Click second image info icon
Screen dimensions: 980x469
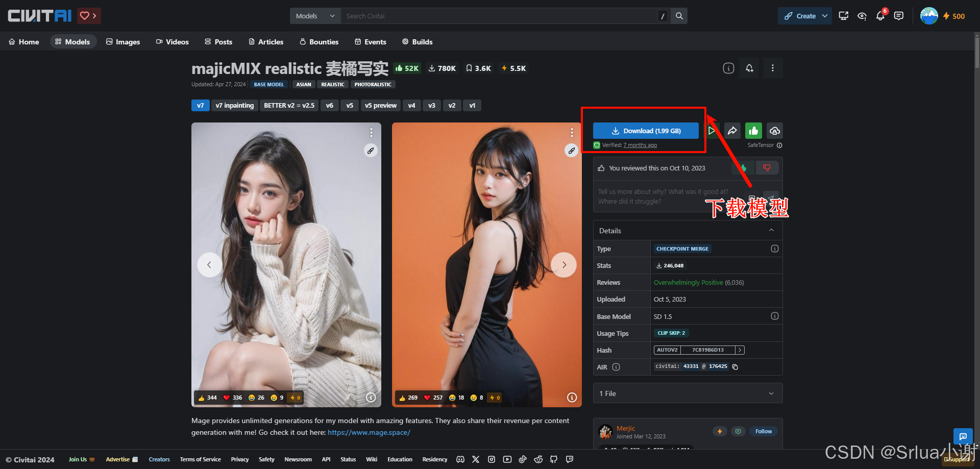(572, 398)
